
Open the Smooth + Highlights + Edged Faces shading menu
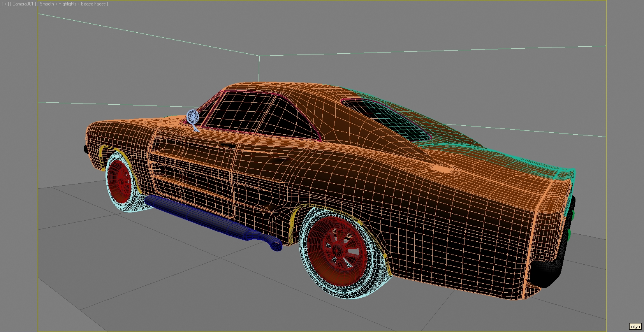pyautogui.click(x=73, y=4)
